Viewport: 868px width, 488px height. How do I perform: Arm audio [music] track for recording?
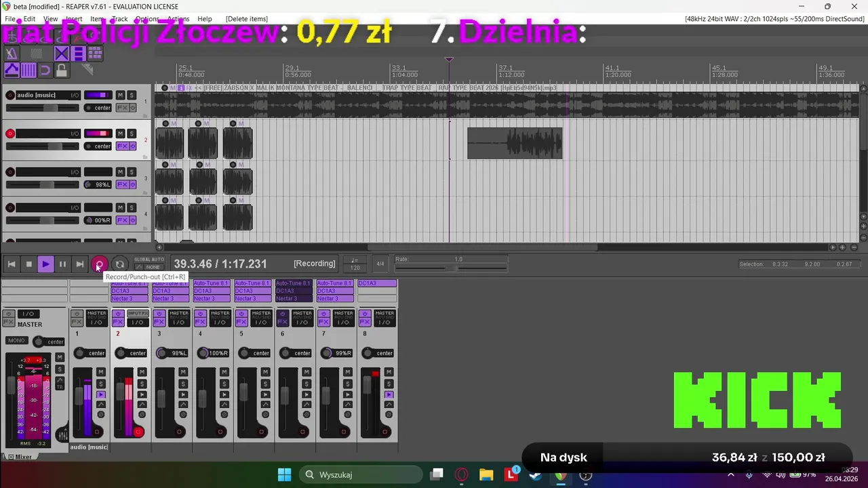pos(10,95)
